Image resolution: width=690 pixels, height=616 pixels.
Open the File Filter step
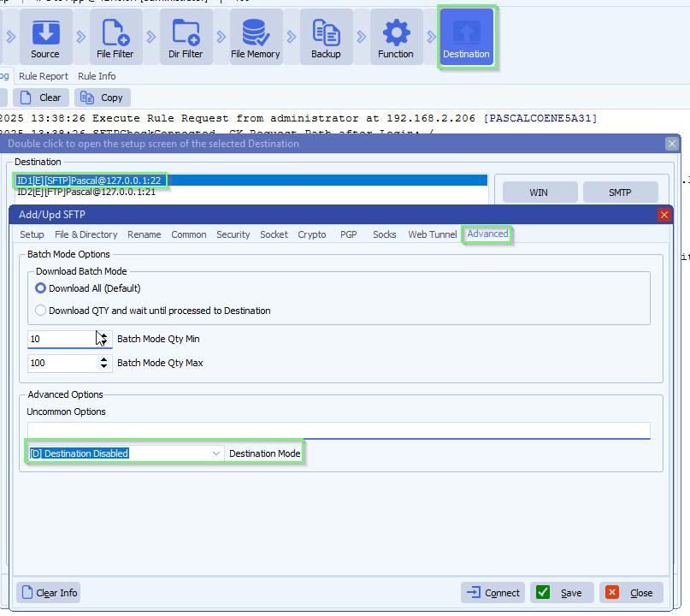coord(115,38)
